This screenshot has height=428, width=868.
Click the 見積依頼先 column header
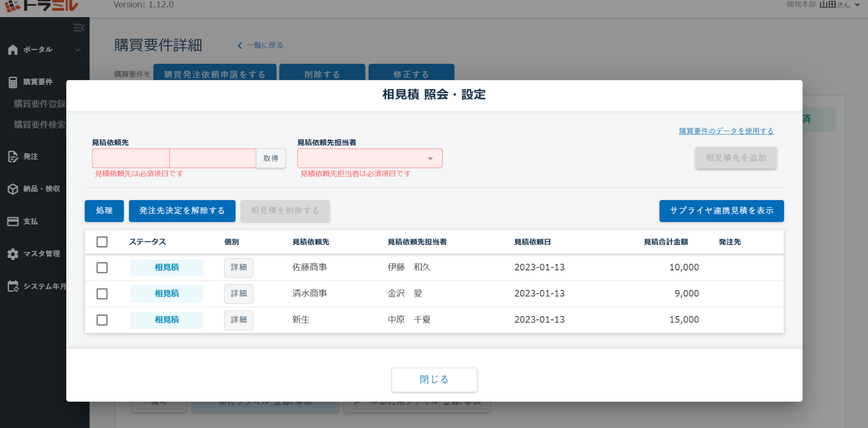[311, 242]
